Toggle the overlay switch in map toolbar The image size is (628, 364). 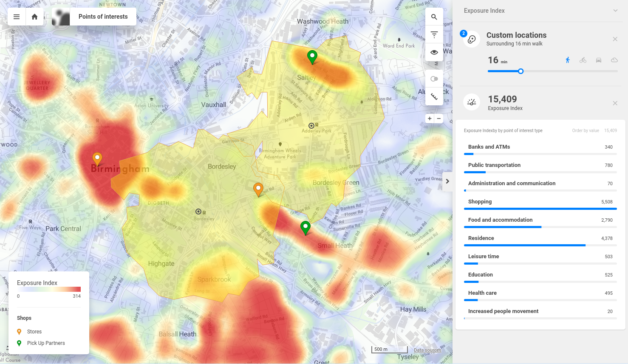pyautogui.click(x=434, y=79)
